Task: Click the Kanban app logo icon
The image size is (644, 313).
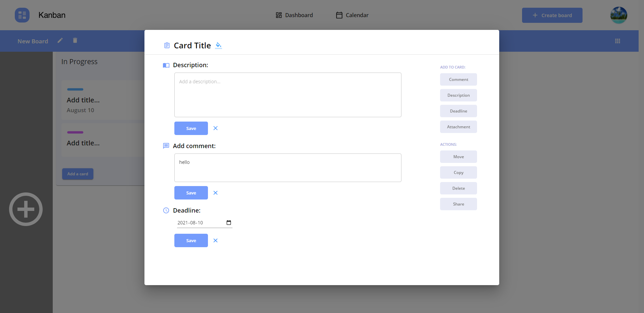Action: click(22, 15)
